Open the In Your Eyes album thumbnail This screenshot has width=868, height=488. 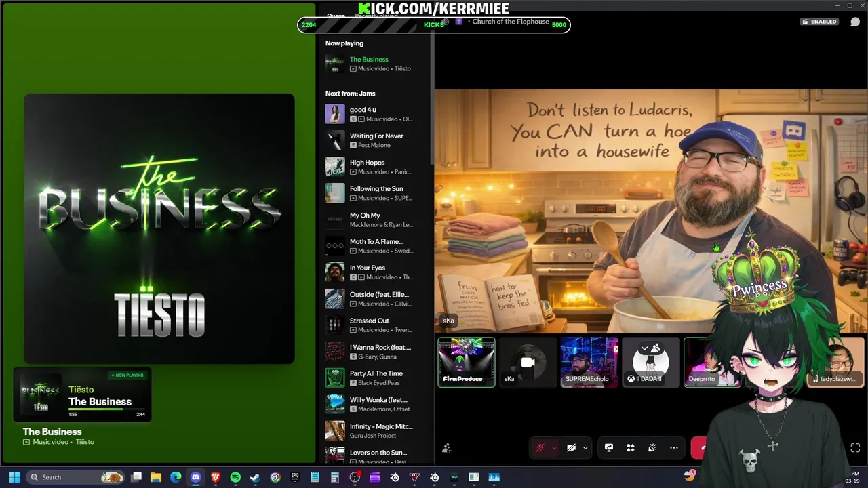click(334, 272)
